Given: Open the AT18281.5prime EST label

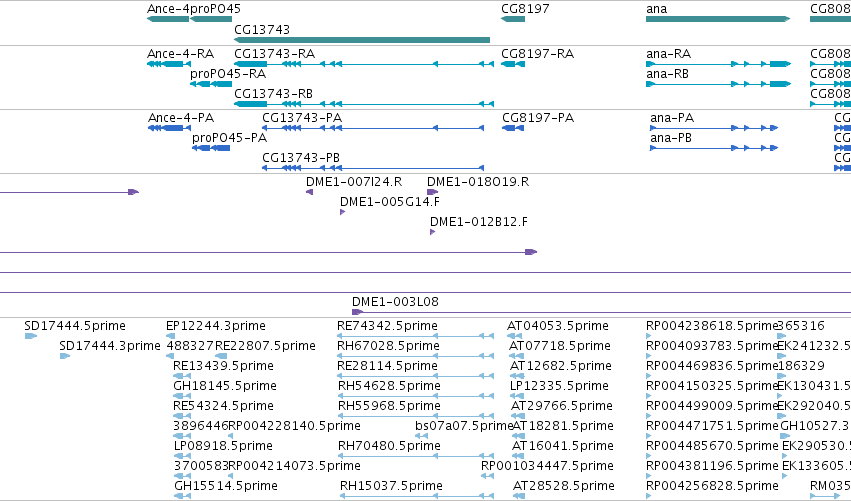Looking at the screenshot, I should [x=563, y=426].
